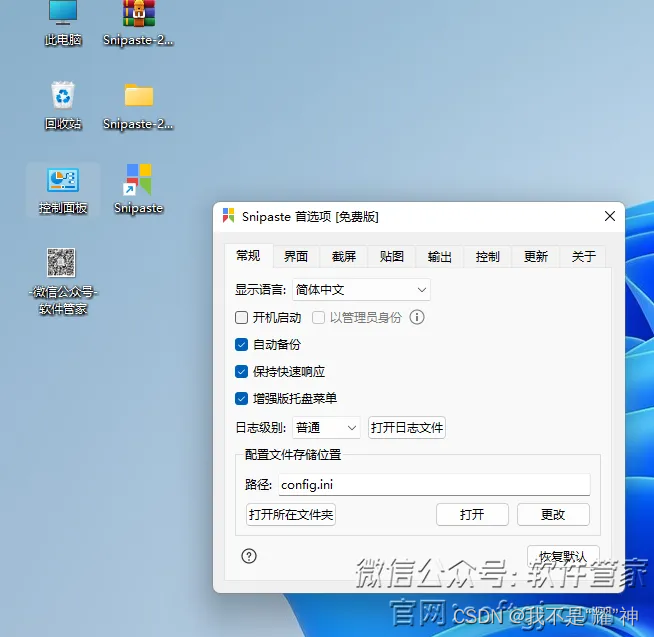
Task: Select the Snipaste-2 folder icon on desktop
Action: (138, 106)
